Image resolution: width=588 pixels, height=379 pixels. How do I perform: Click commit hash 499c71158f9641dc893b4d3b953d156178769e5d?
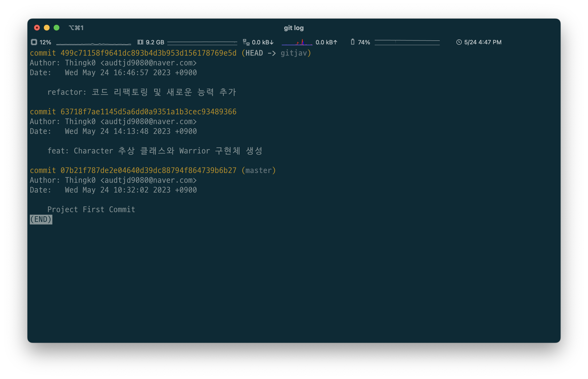pyautogui.click(x=148, y=53)
